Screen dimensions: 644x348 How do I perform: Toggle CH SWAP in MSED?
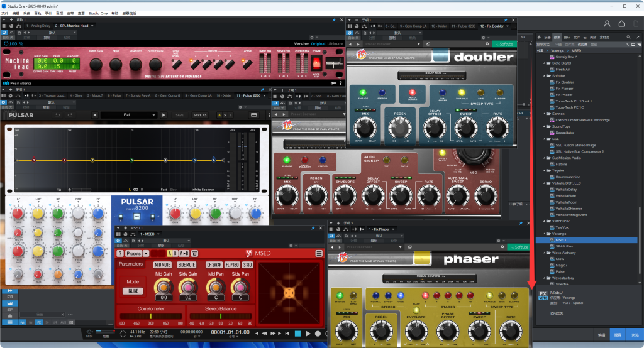point(214,264)
